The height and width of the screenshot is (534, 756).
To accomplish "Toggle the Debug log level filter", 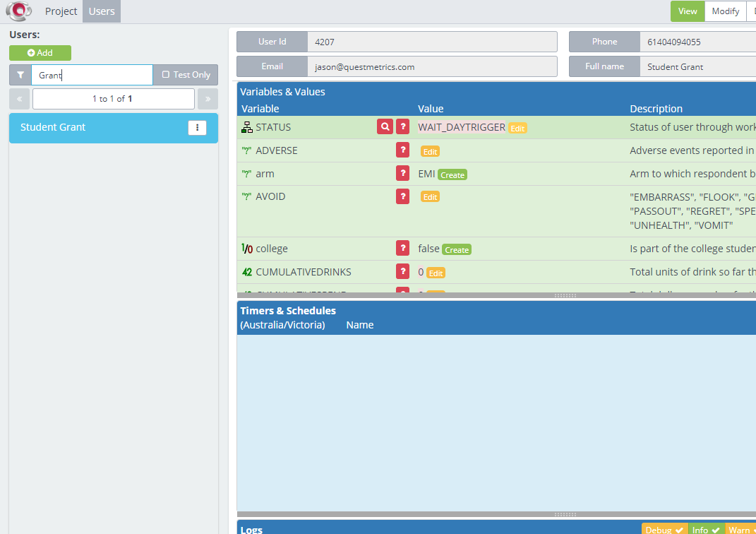I will click(x=664, y=530).
